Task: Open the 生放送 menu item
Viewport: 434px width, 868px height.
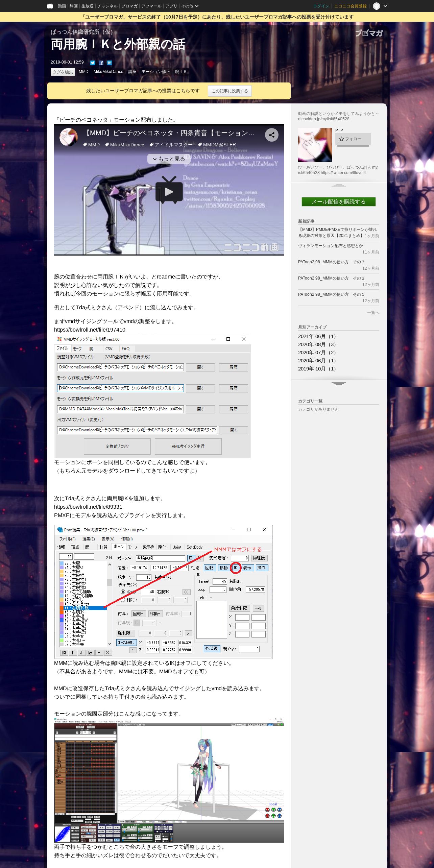Action: pyautogui.click(x=88, y=6)
